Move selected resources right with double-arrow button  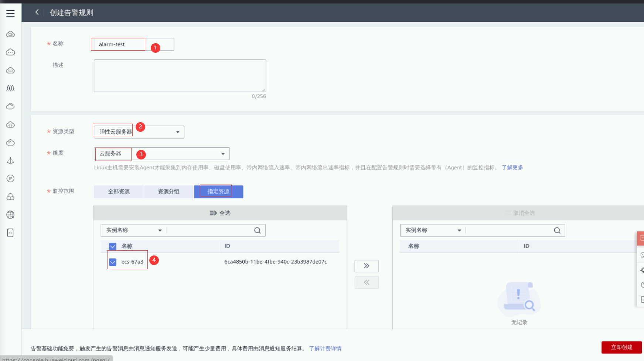click(x=367, y=266)
